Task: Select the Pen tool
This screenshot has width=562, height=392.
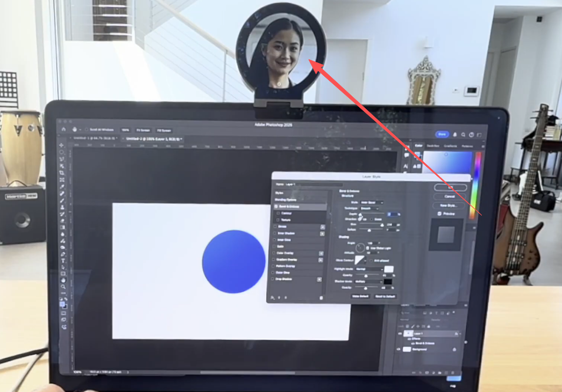Action: point(63,254)
